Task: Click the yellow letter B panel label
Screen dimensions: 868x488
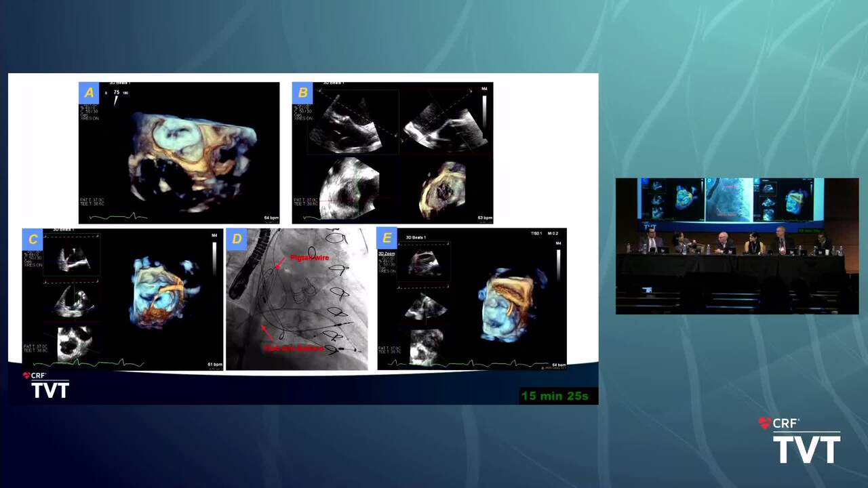Action: point(303,93)
